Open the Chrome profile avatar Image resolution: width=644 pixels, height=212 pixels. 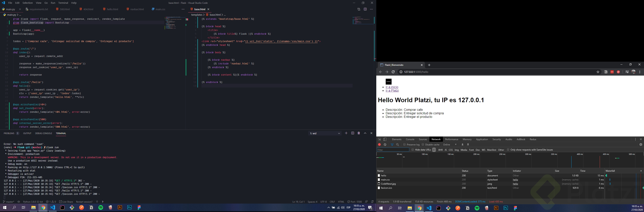pos(633,72)
